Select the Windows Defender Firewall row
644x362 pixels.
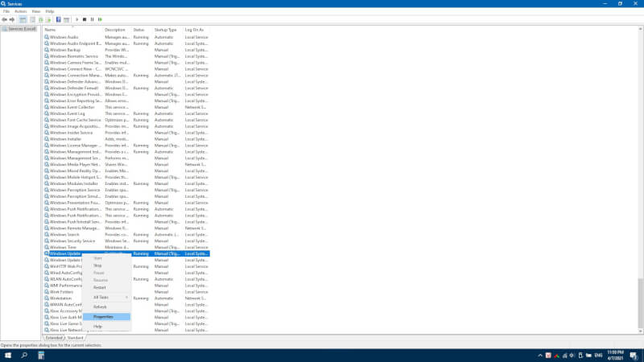pyautogui.click(x=126, y=88)
